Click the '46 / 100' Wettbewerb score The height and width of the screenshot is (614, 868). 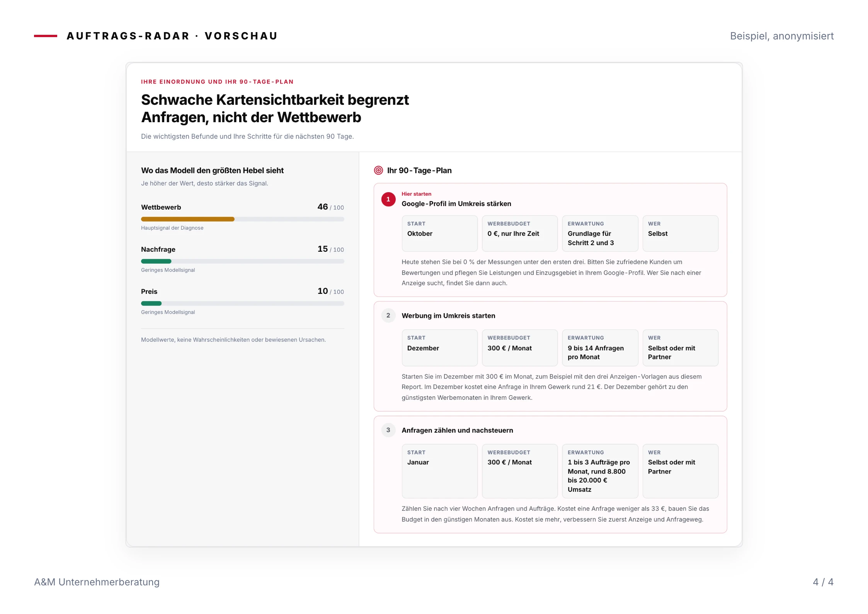pos(330,207)
